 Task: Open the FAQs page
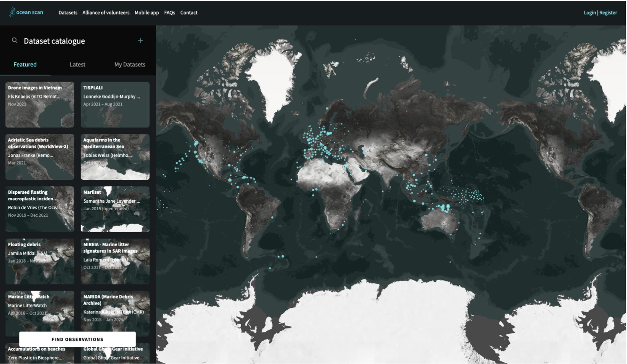click(x=170, y=13)
